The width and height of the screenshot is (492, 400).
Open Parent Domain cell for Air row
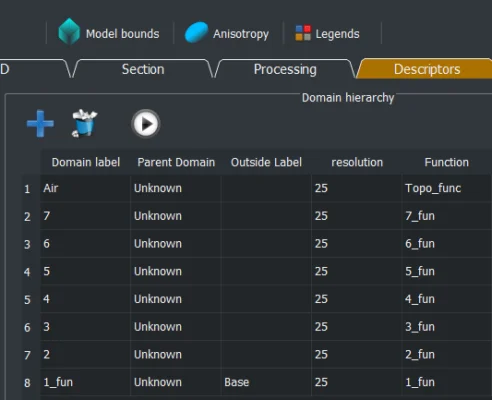point(176,188)
